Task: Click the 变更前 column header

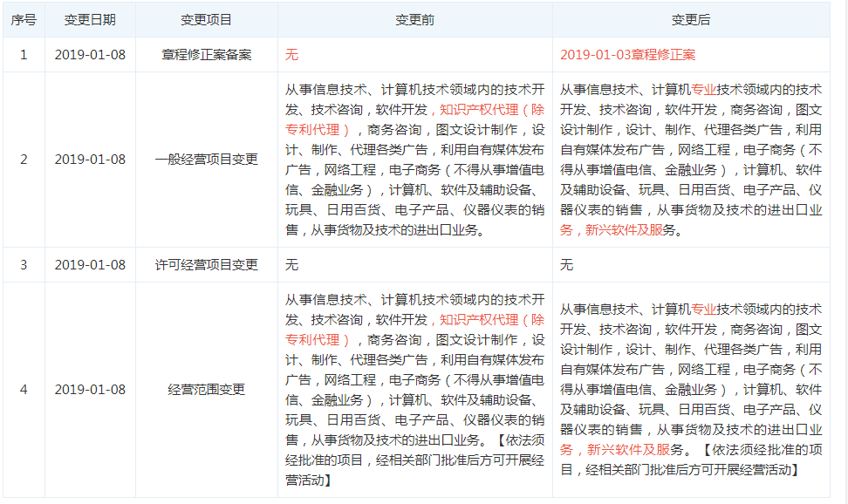Action: click(414, 19)
